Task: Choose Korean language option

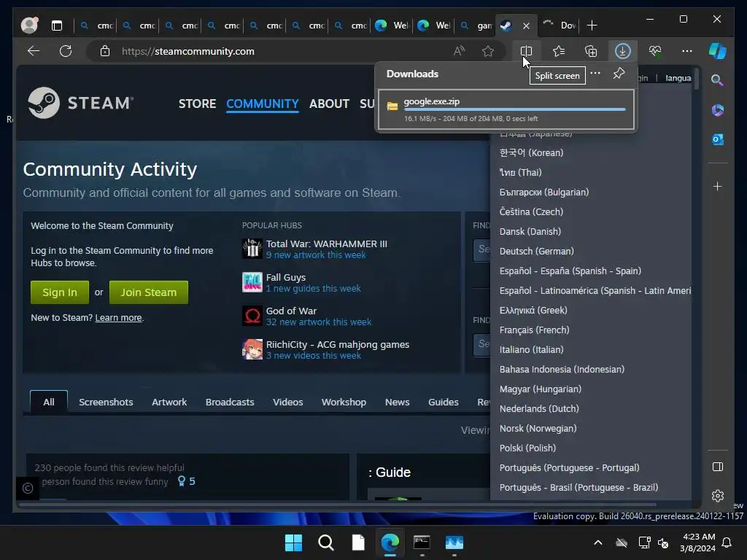Action: pos(531,153)
